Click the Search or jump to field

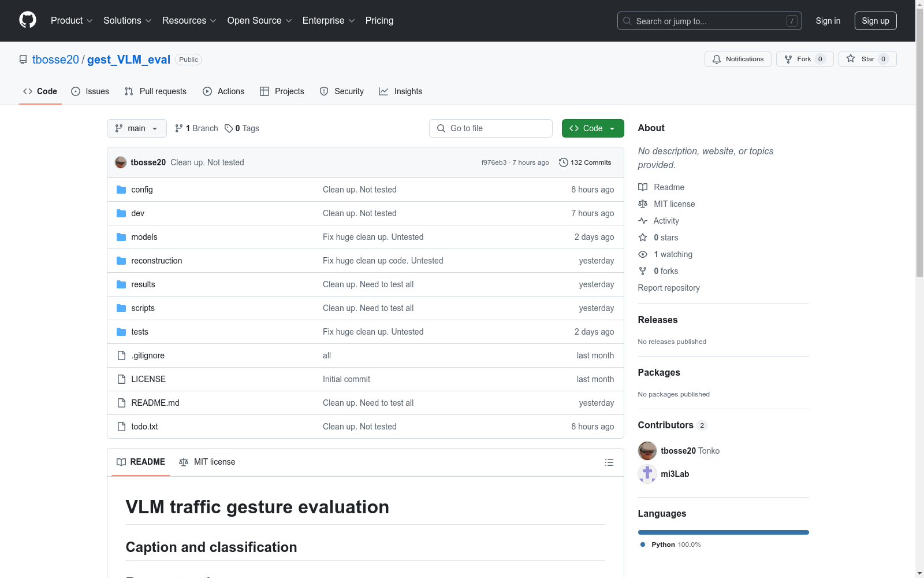pos(710,21)
